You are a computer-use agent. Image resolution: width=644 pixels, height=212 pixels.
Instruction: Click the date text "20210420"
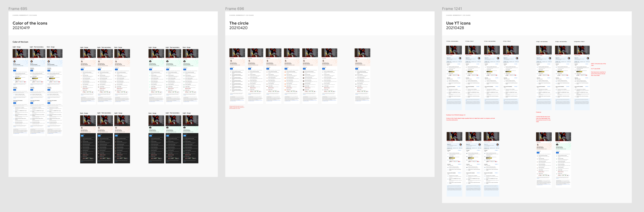coord(238,28)
